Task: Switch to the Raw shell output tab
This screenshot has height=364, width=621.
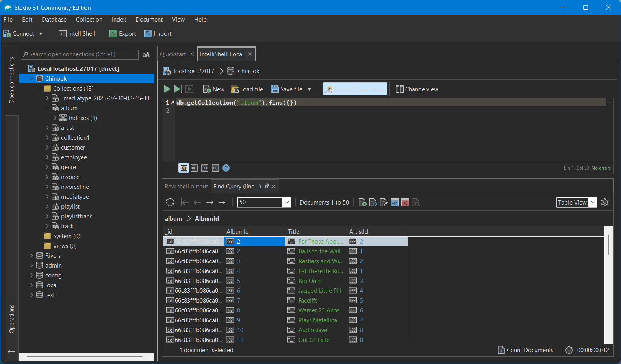Action: point(186,187)
